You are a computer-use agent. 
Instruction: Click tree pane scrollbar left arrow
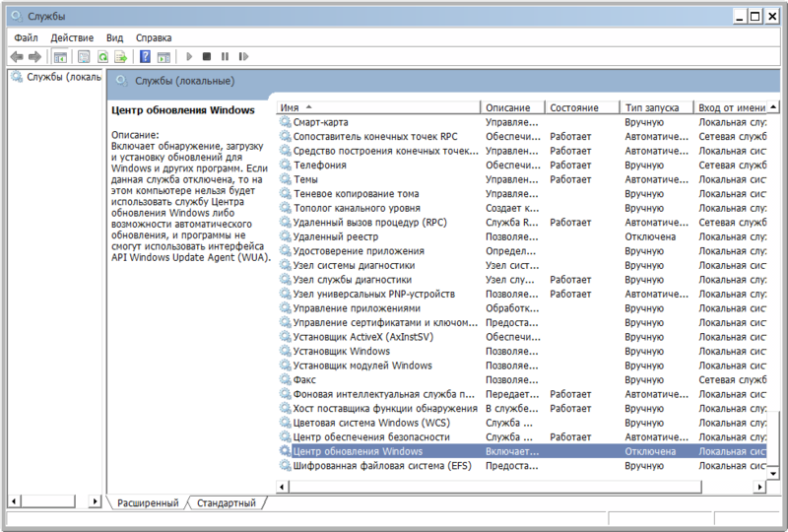(x=14, y=500)
